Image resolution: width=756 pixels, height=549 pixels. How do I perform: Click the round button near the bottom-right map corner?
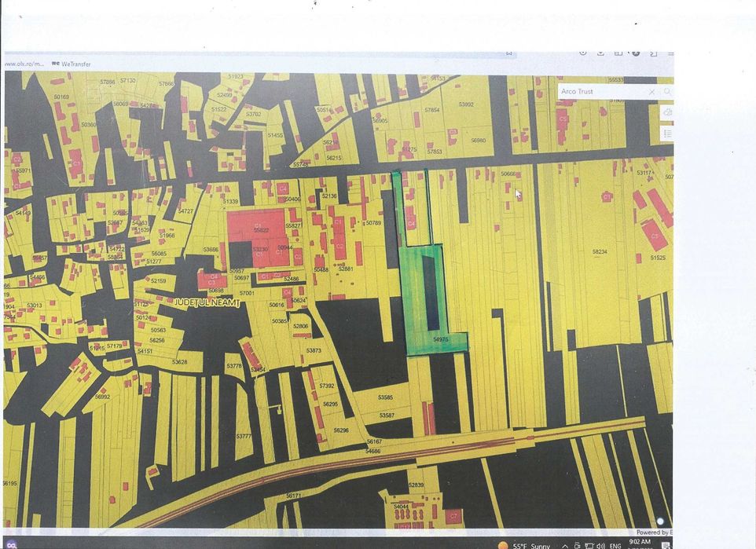click(x=660, y=522)
